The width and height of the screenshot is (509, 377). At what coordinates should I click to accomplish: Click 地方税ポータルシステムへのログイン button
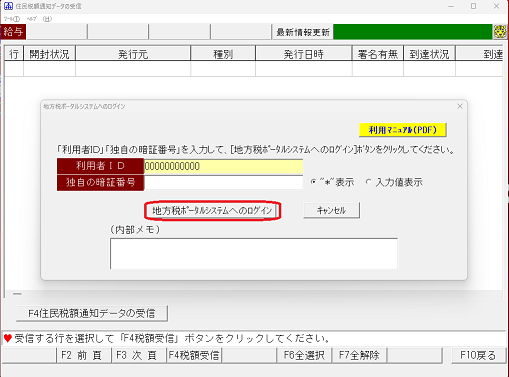pos(212,210)
